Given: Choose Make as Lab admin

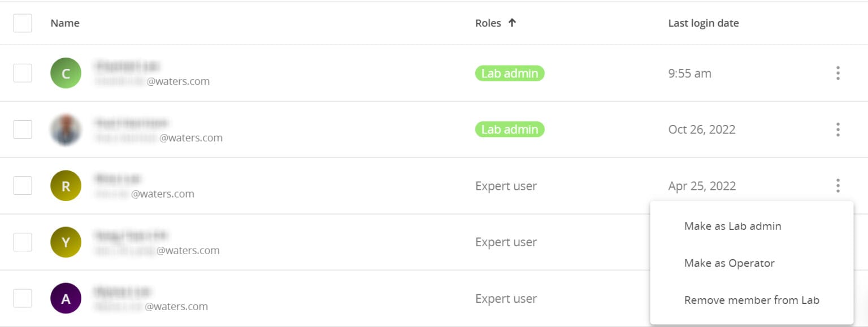Looking at the screenshot, I should [x=732, y=226].
